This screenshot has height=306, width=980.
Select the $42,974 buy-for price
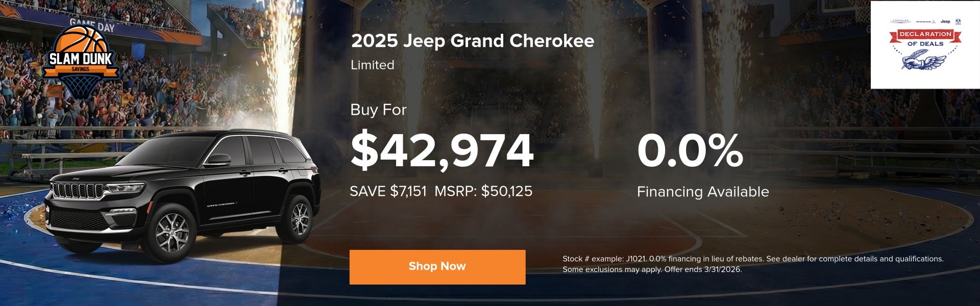tap(442, 151)
